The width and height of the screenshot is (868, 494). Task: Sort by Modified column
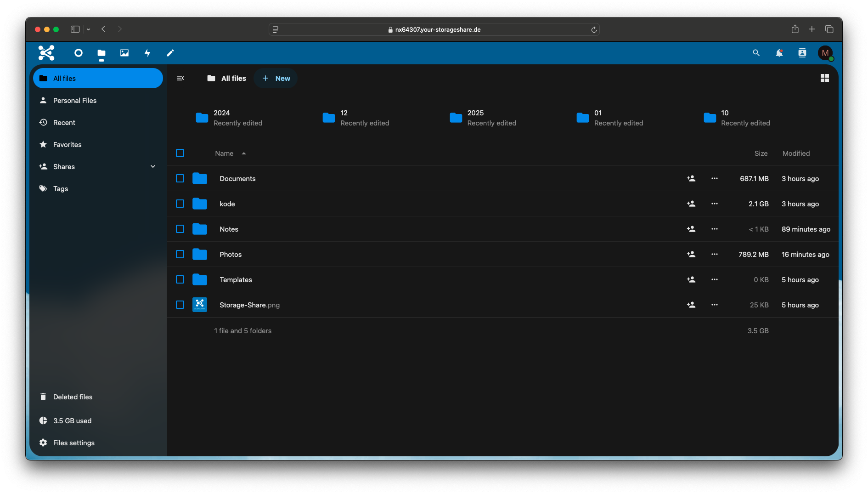[796, 153]
